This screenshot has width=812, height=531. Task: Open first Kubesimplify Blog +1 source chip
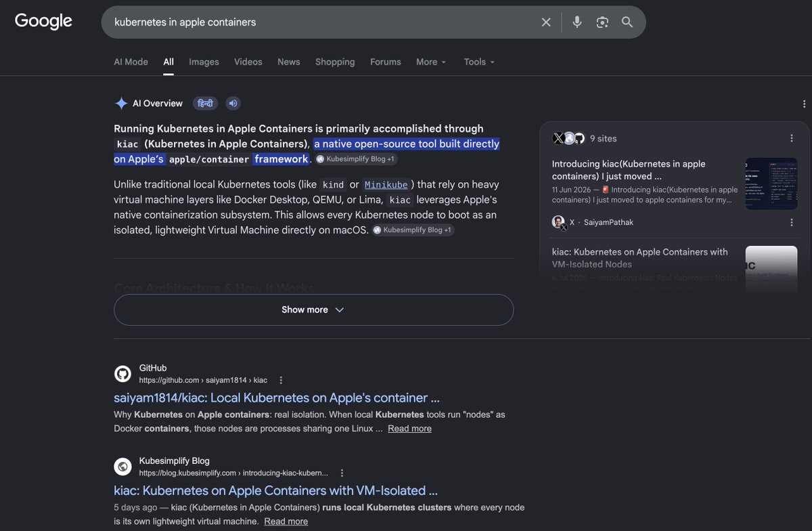coord(355,159)
